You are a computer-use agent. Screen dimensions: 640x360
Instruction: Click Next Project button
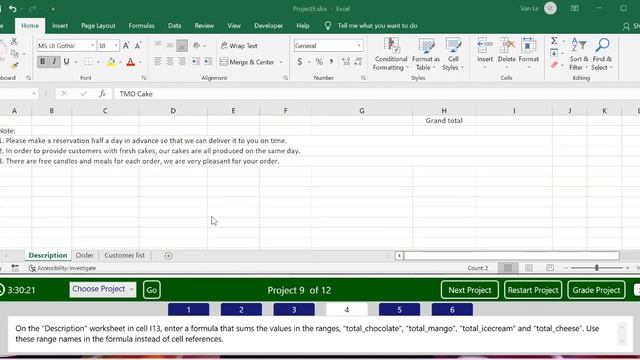[469, 290]
